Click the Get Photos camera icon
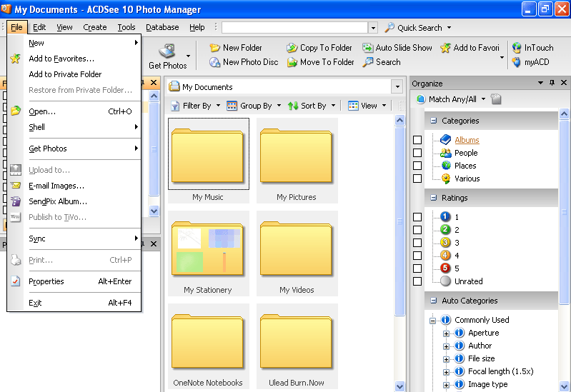Screen dimensions: 571x392 (x=167, y=51)
